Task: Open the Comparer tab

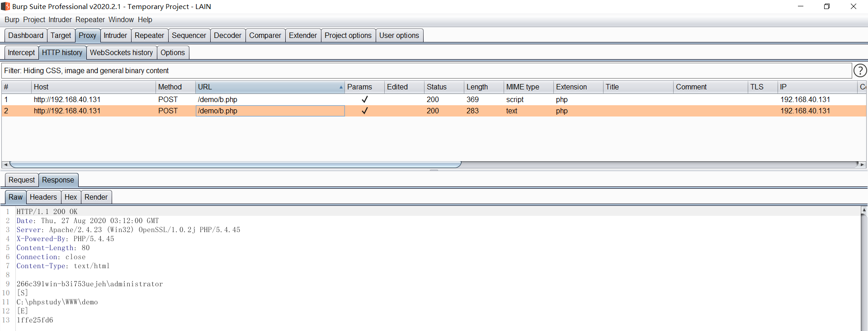Action: click(265, 35)
